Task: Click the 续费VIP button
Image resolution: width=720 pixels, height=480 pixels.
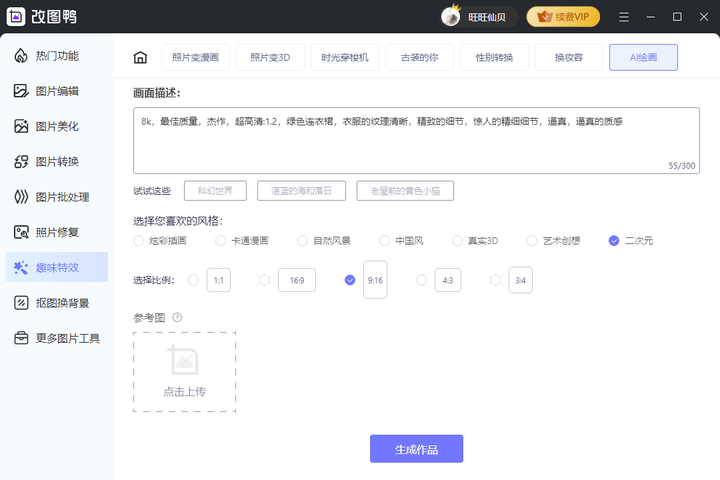Action: click(x=563, y=17)
